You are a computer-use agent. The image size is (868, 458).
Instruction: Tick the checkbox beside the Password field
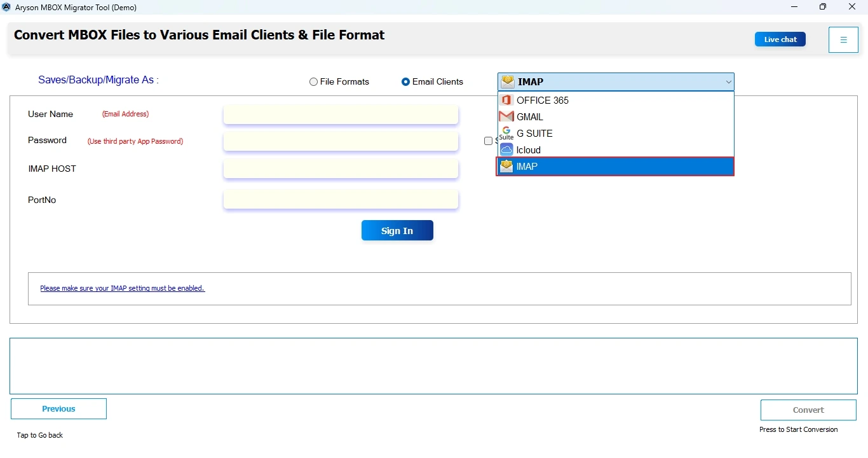[487, 141]
